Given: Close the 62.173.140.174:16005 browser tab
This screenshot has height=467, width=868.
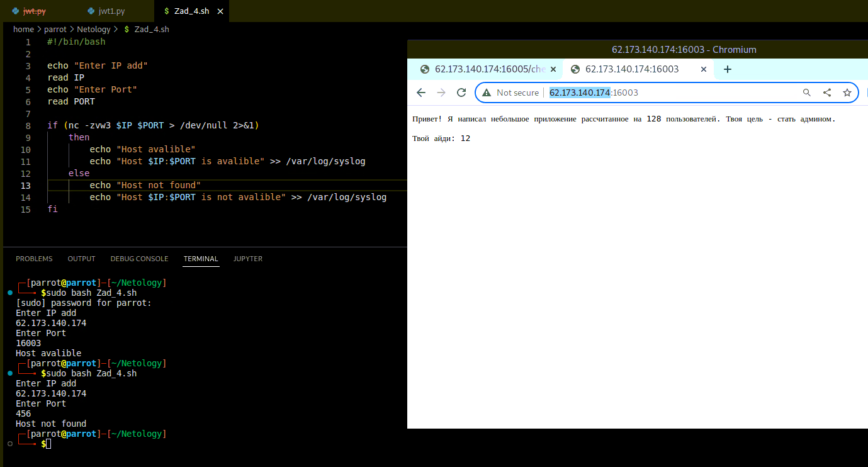Looking at the screenshot, I should click(553, 69).
